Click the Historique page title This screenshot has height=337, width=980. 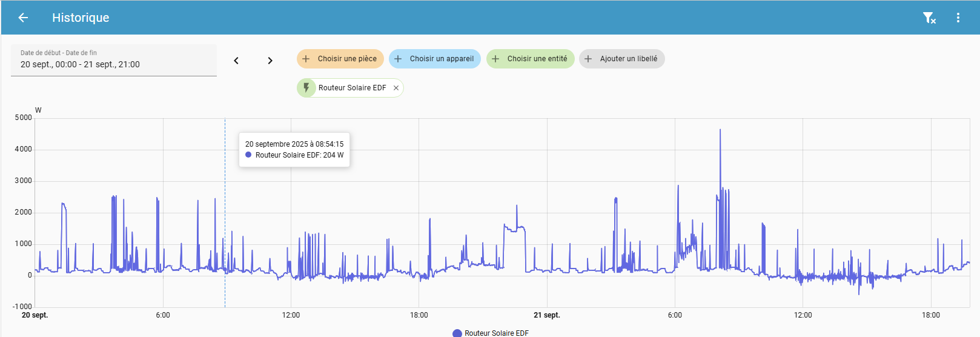coord(81,18)
